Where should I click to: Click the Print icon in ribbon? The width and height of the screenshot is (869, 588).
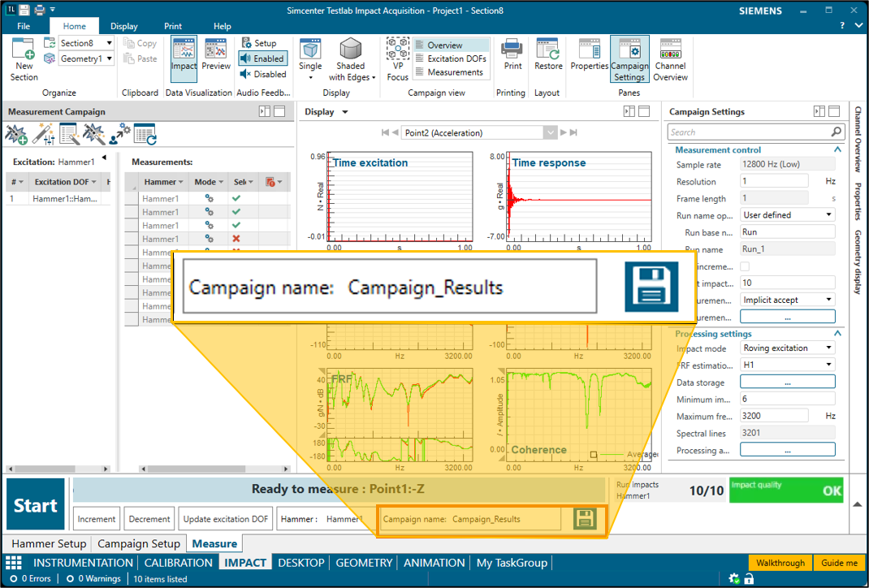pyautogui.click(x=512, y=55)
